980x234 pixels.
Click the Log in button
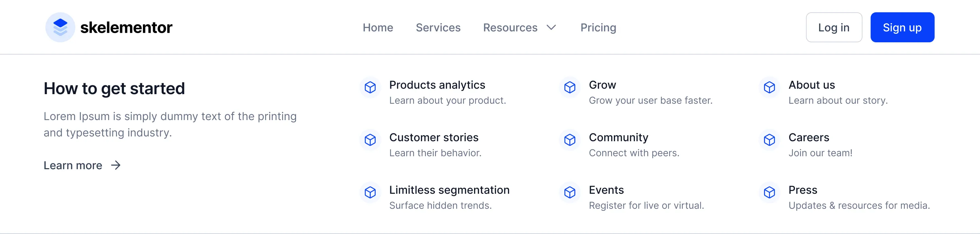tap(834, 27)
